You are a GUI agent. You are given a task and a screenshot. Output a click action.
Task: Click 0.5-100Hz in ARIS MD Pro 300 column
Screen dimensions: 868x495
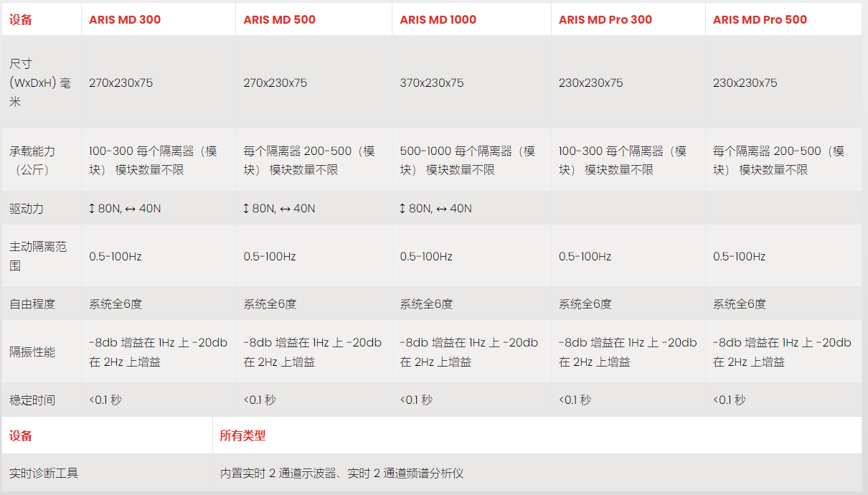point(585,256)
